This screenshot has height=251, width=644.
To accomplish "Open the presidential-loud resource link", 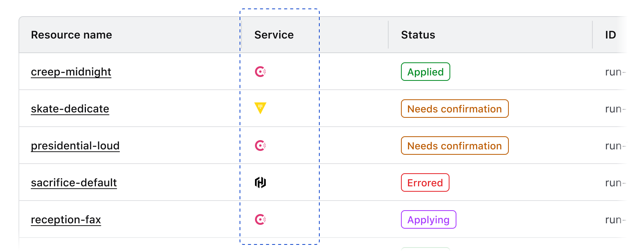I will point(75,146).
